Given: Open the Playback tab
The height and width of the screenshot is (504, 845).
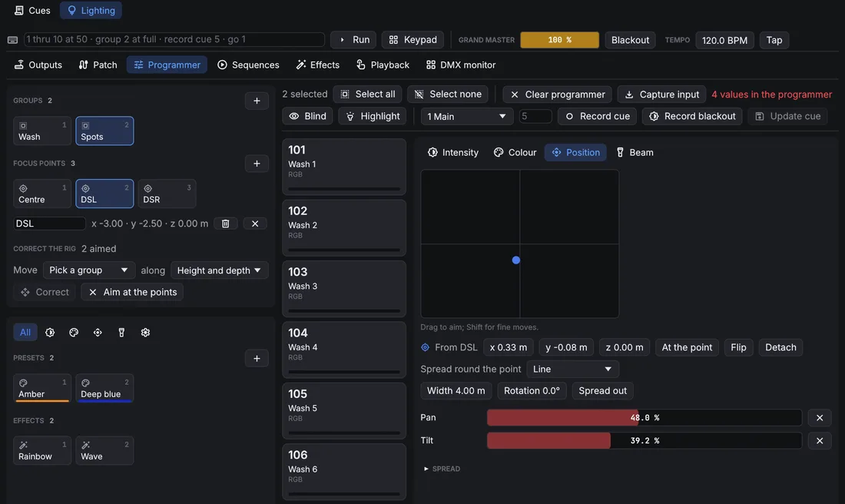Looking at the screenshot, I should (x=383, y=65).
